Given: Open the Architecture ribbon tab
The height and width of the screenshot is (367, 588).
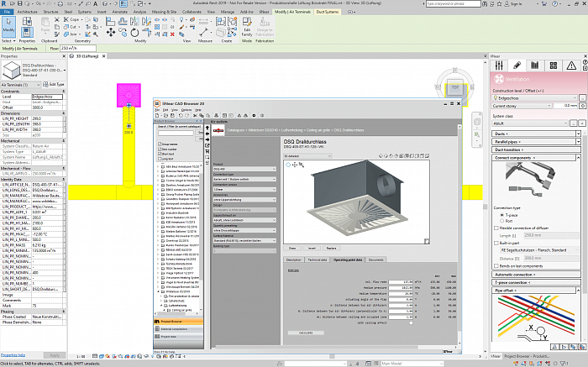Looking at the screenshot, I should click(x=28, y=12).
